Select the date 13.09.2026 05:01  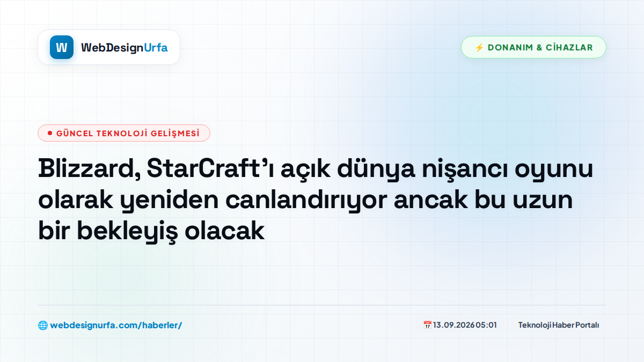point(465,325)
